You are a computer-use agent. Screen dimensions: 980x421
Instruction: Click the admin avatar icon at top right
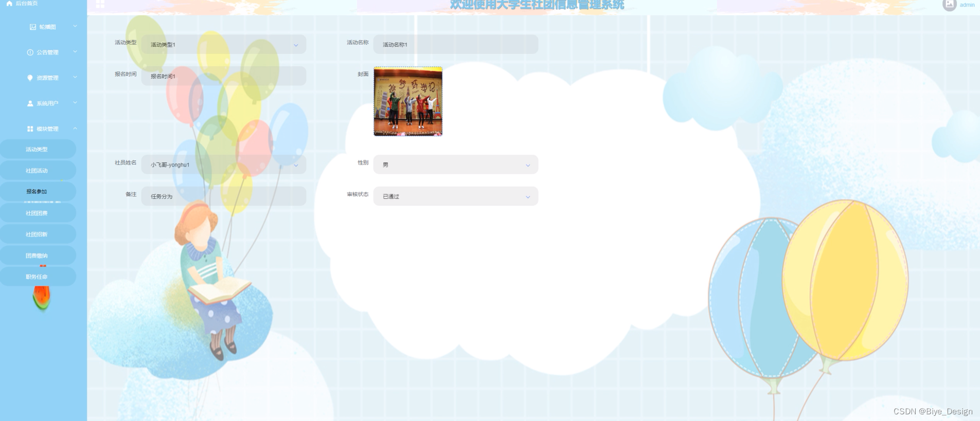pyautogui.click(x=949, y=5)
